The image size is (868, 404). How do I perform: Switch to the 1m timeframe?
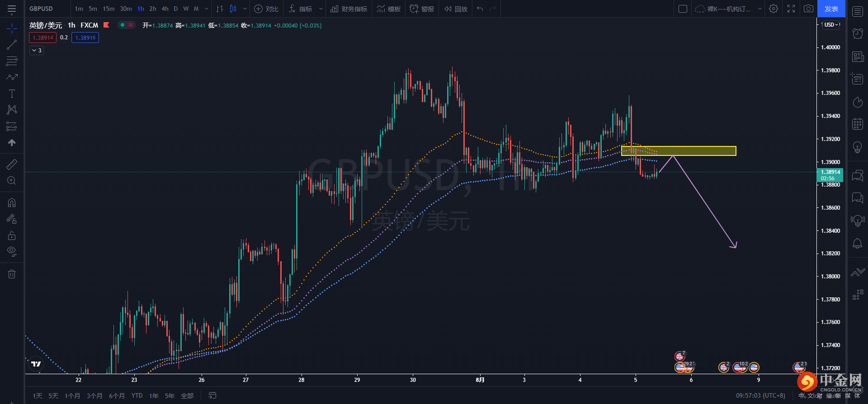point(79,9)
